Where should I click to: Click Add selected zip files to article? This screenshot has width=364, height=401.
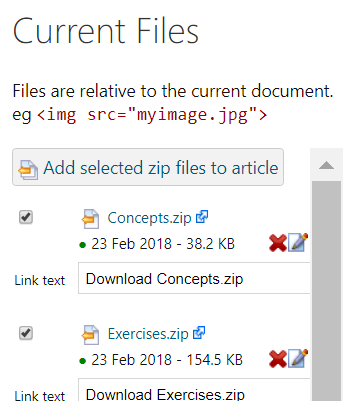(x=148, y=167)
